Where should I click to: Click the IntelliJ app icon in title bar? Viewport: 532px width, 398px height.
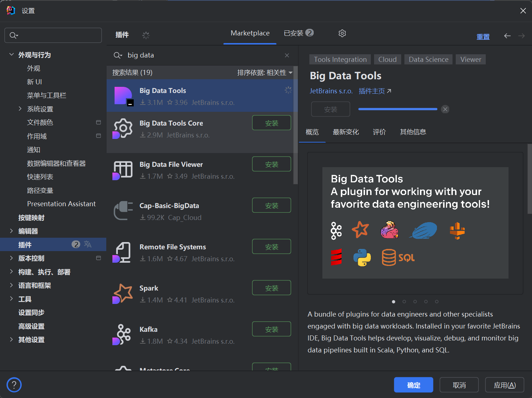click(11, 10)
